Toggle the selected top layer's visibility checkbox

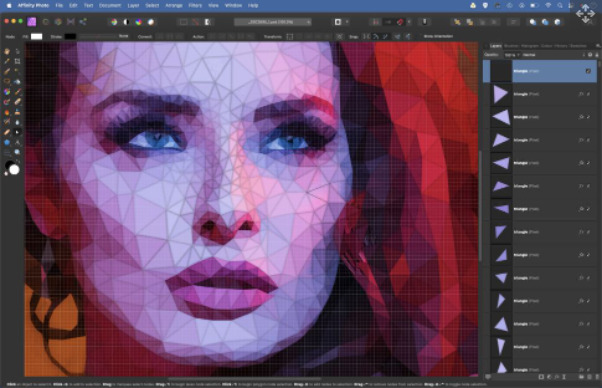[x=588, y=71]
